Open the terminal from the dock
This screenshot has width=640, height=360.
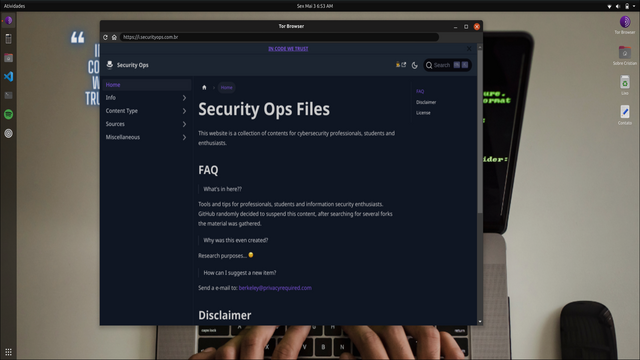8,95
